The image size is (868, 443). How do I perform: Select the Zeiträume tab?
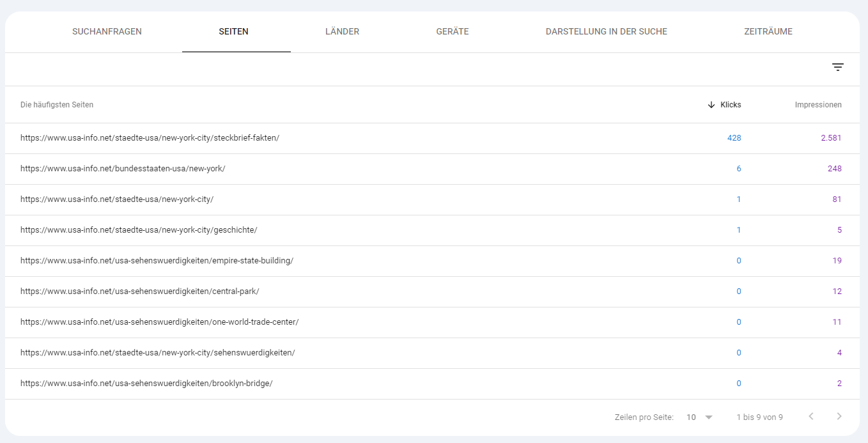(768, 32)
